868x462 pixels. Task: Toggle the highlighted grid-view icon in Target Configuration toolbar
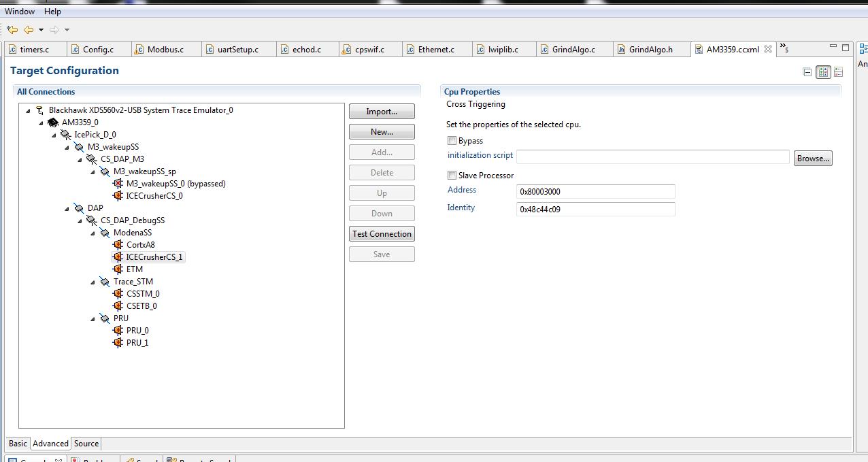point(823,72)
